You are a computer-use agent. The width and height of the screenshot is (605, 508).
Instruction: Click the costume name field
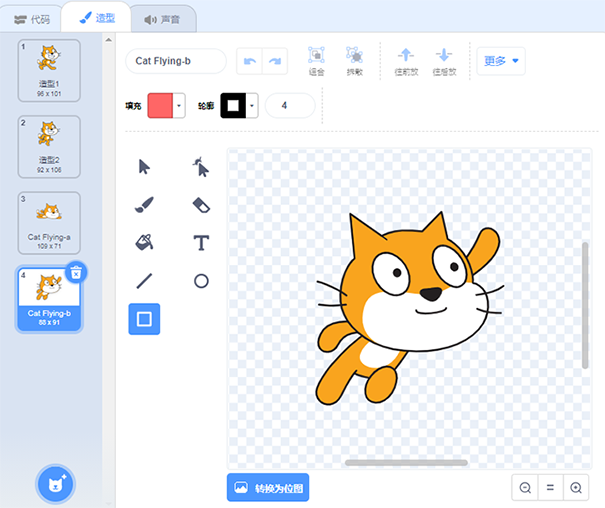coord(176,61)
